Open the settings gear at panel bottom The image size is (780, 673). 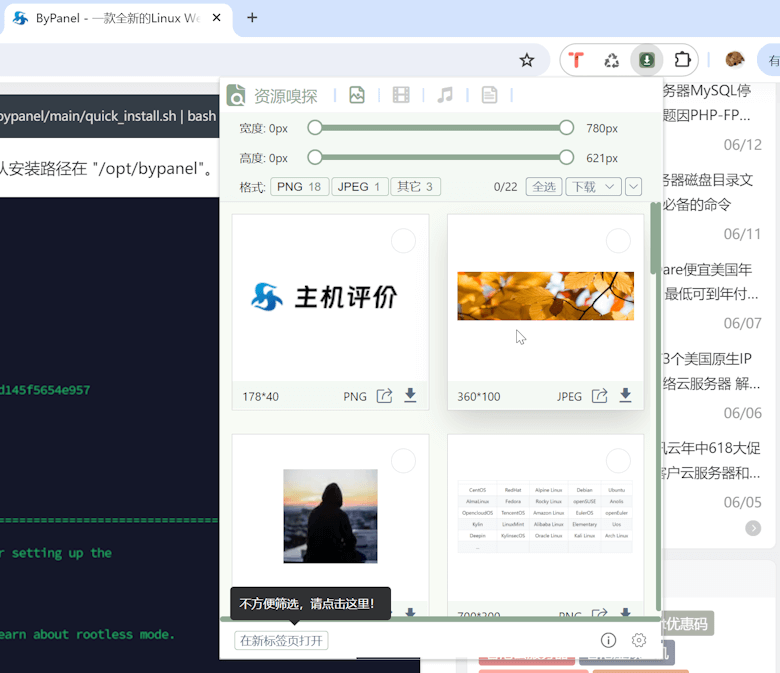[639, 640]
